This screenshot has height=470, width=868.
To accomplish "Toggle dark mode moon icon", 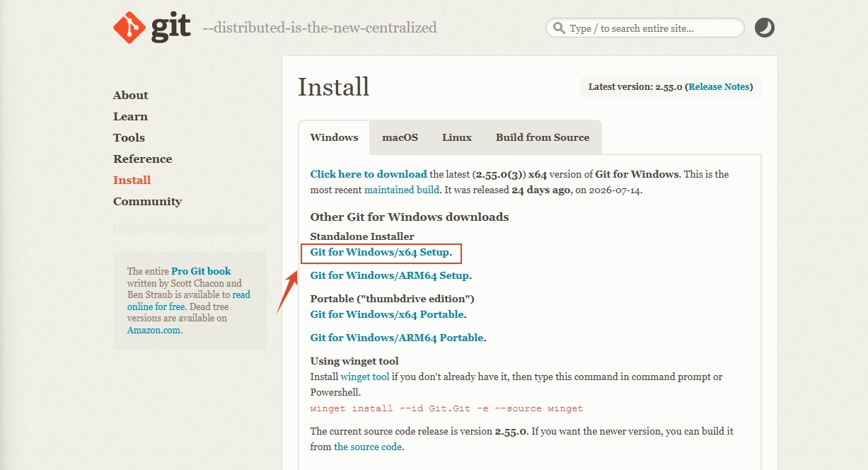I will [765, 28].
